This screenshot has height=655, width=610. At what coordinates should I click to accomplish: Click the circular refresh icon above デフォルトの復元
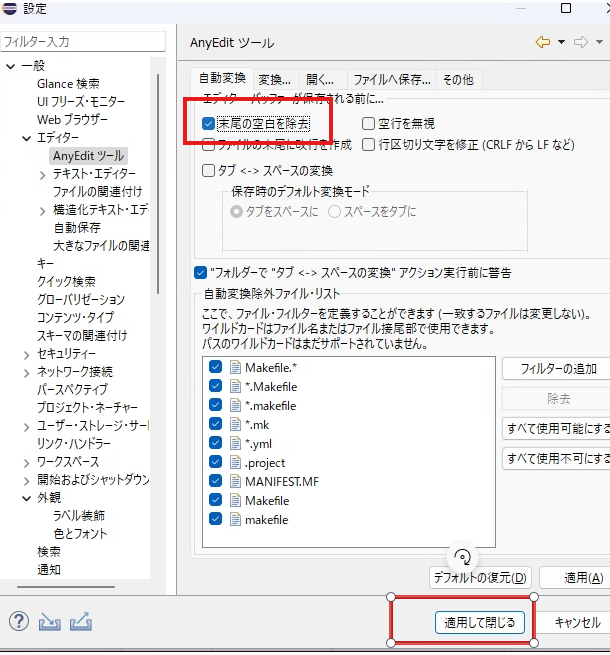(463, 556)
